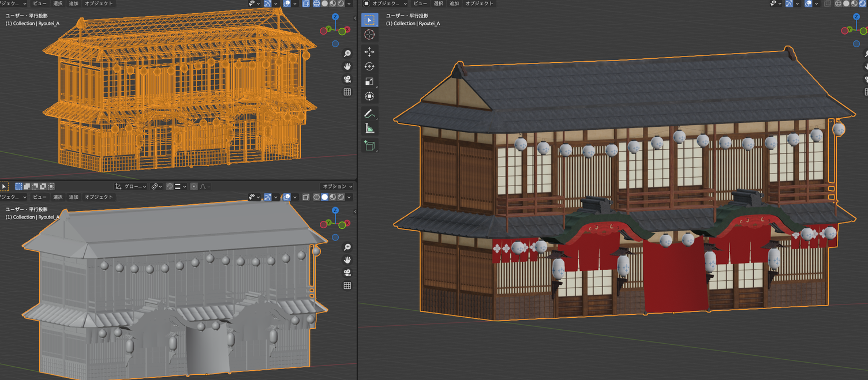Image resolution: width=868 pixels, height=380 pixels.
Task: Select the Select Box tool in right viewport
Action: pyautogui.click(x=369, y=20)
